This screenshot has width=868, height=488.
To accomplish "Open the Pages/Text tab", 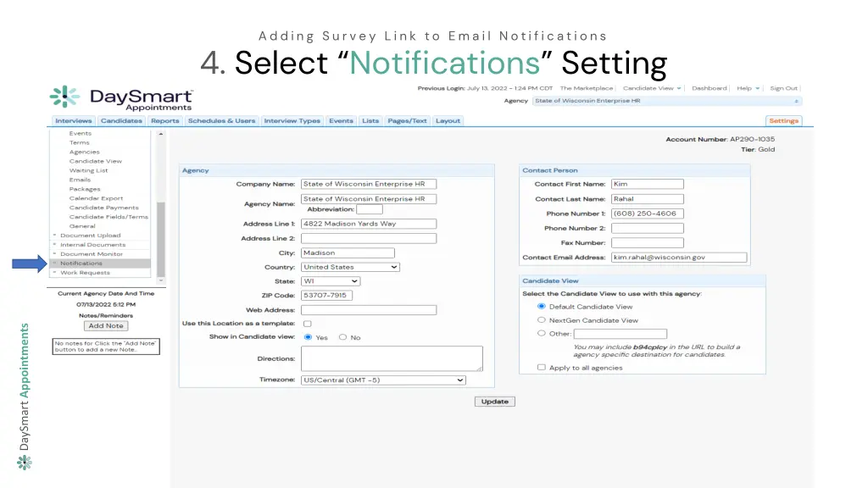I will (x=407, y=120).
